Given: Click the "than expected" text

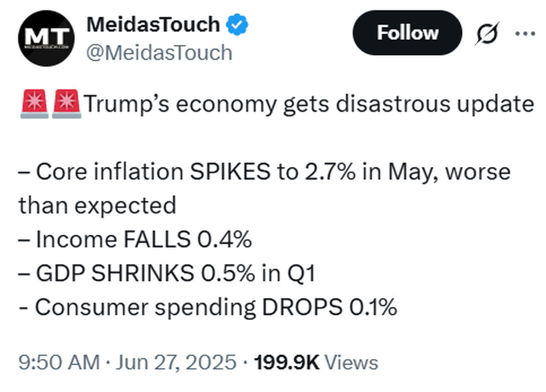Looking at the screenshot, I should point(97,206).
